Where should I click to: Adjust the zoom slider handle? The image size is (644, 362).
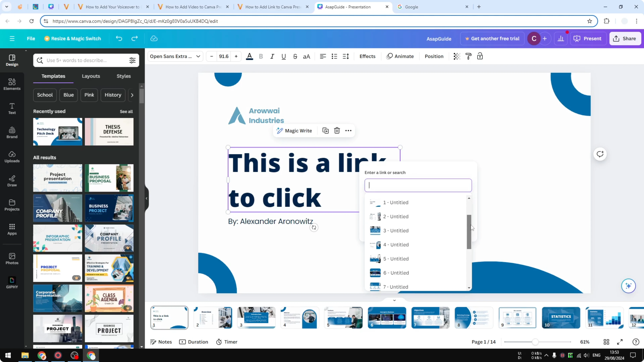(x=535, y=342)
